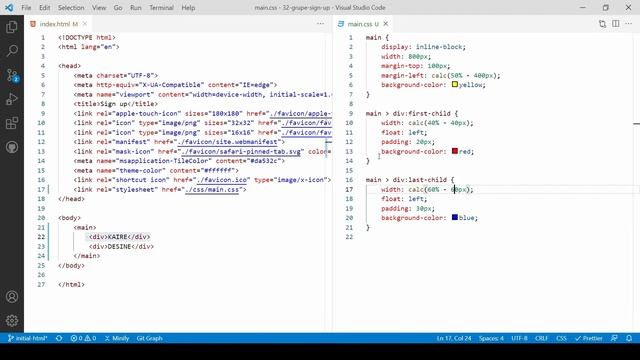This screenshot has width=640, height=360.
Task: Click Ln 17, Col 24 cursor position
Action: (454, 338)
